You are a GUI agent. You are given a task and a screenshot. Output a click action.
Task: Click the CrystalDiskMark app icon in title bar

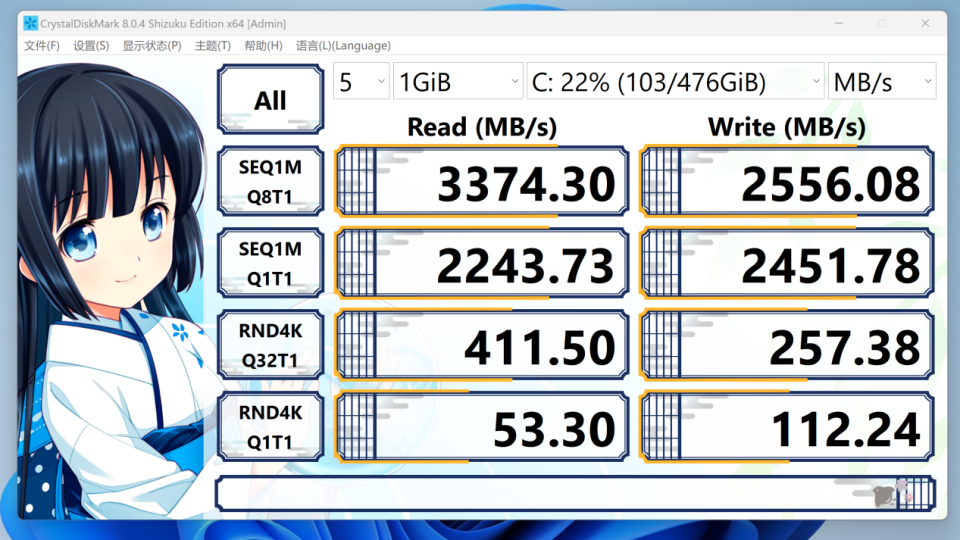tap(30, 23)
